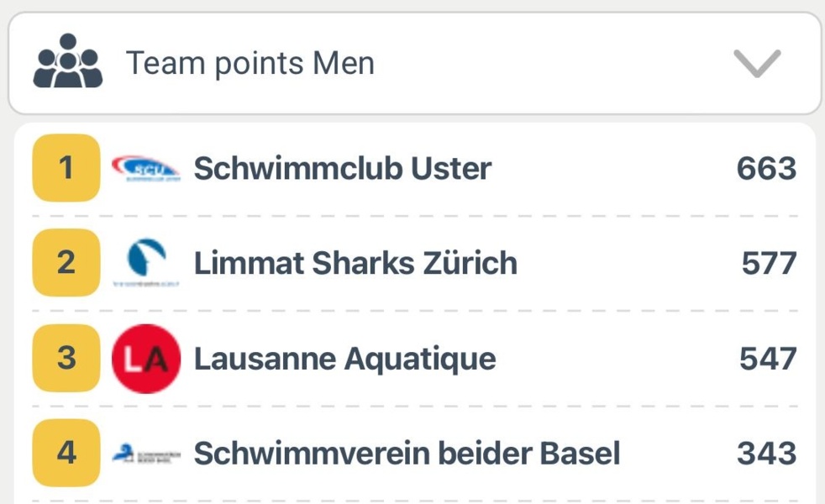Click Limmat Sharks Zürich's 577 points score
Image resolution: width=825 pixels, height=504 pixels.
(x=769, y=264)
